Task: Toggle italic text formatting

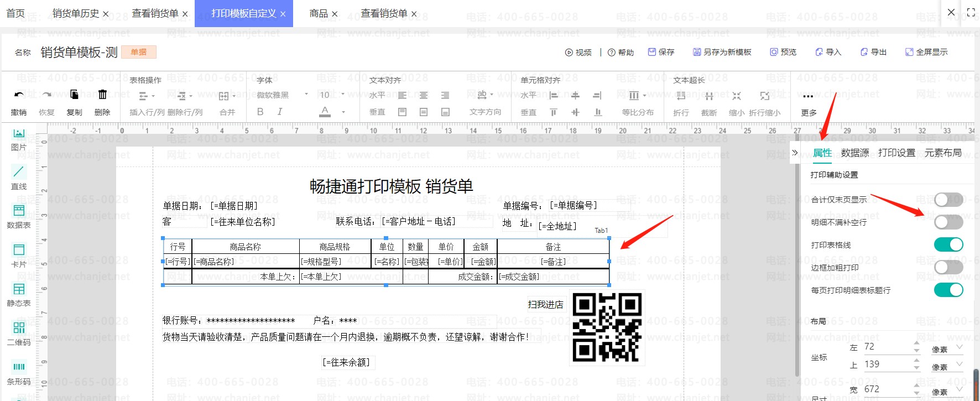Action: pos(280,112)
